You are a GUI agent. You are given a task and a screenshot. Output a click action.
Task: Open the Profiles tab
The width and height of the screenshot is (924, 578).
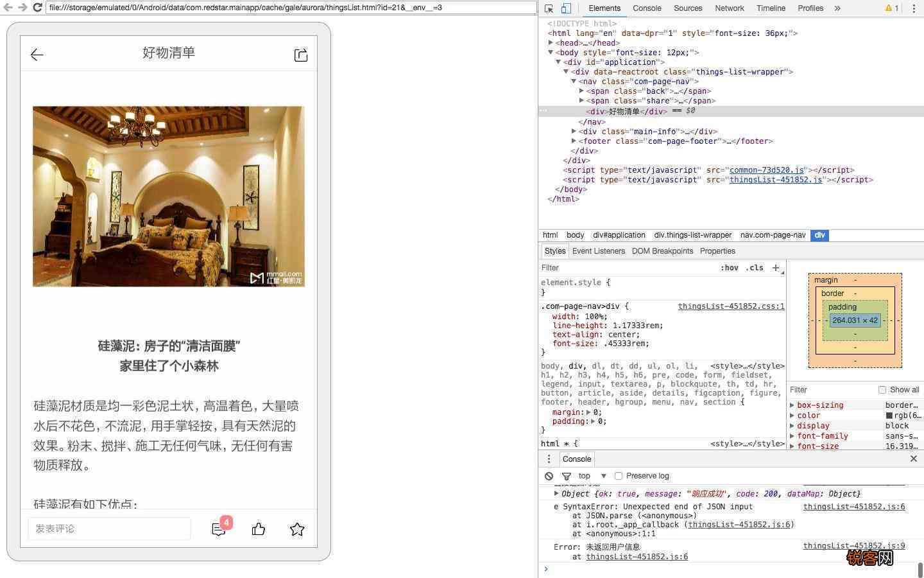[x=810, y=8]
